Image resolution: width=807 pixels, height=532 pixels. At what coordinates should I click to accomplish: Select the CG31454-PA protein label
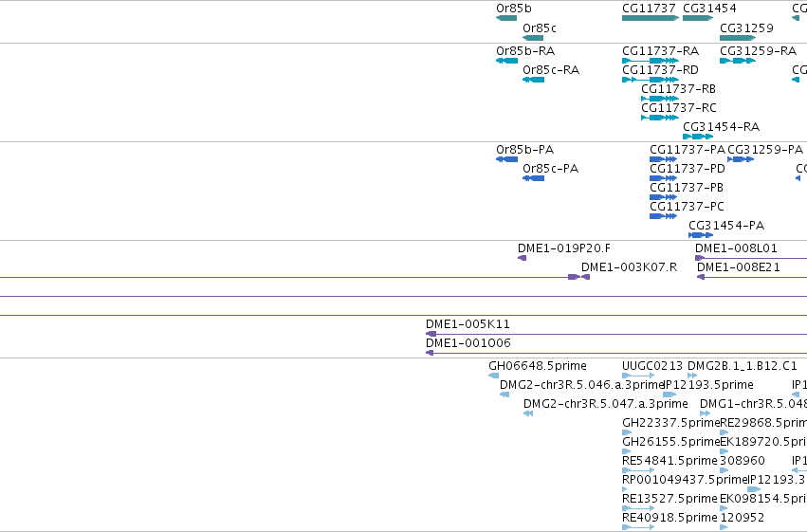(x=726, y=226)
